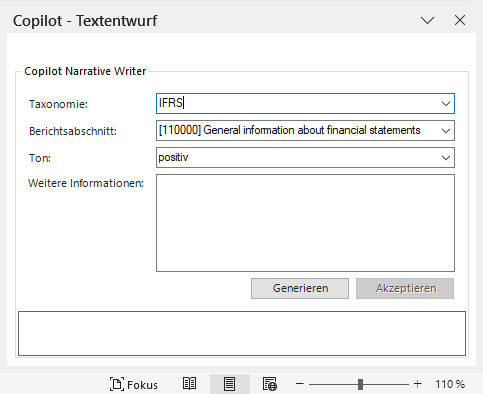Click the Copilot Narrative Writer group title

(x=85, y=71)
